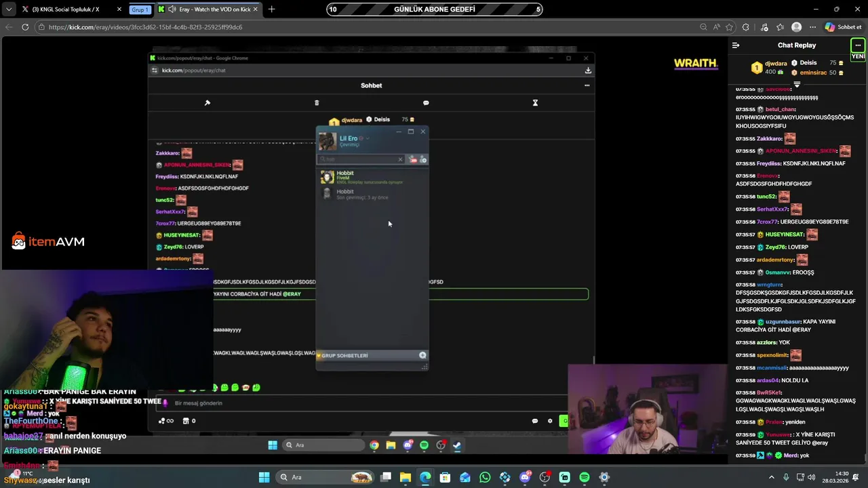This screenshot has height=488, width=868.
Task: Open File Explorer from taskbar
Action: pyautogui.click(x=405, y=477)
